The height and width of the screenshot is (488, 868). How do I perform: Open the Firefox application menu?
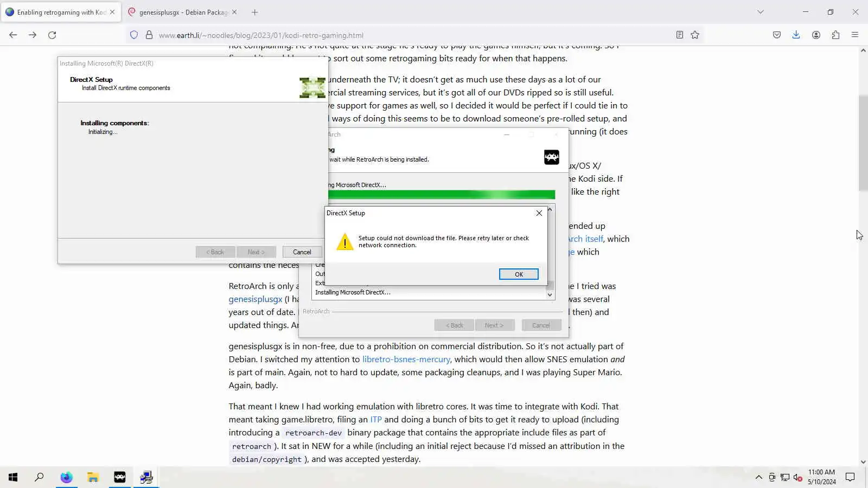pyautogui.click(x=855, y=35)
